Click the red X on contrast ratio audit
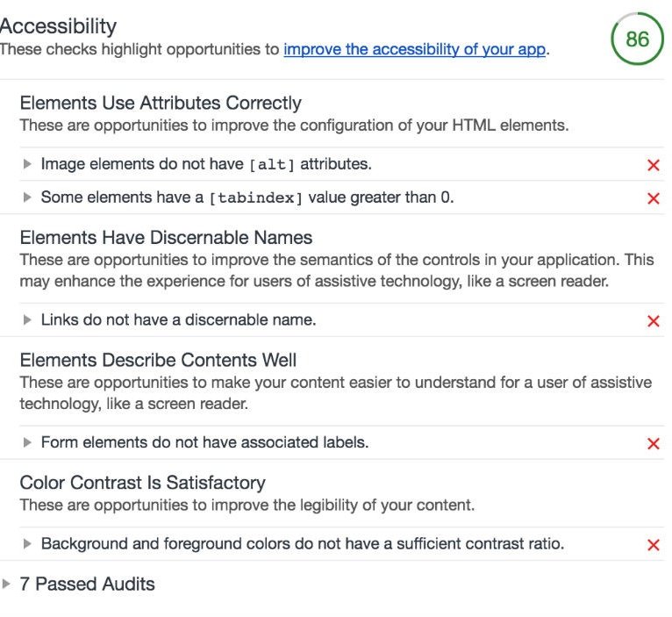Viewport: 672px width, 617px height. [x=653, y=545]
